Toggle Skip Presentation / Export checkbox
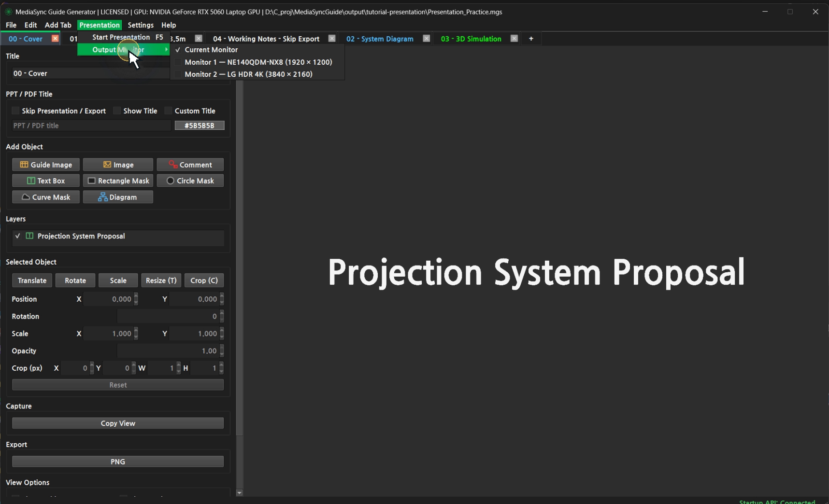This screenshot has height=504, width=829. click(x=15, y=111)
